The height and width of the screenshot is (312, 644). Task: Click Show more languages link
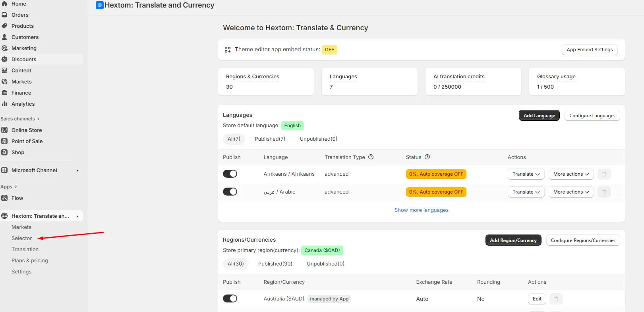[422, 210]
